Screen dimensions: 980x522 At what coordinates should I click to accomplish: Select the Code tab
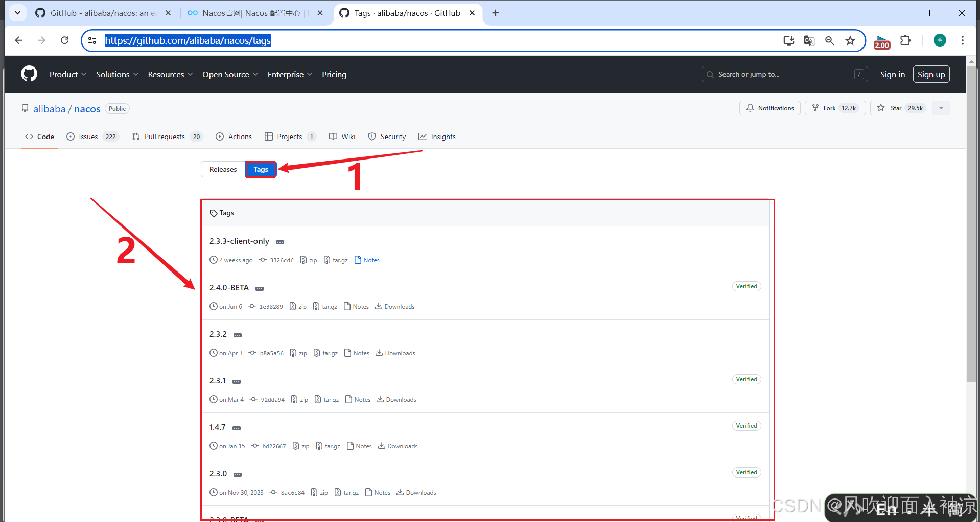pyautogui.click(x=39, y=137)
